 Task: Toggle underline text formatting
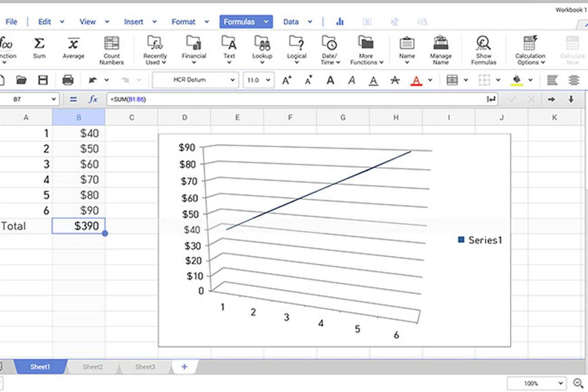[373, 81]
